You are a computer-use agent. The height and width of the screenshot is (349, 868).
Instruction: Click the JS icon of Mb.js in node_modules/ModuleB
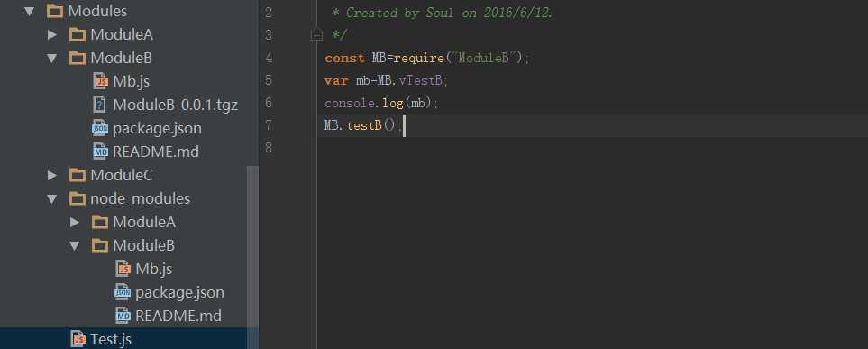[123, 270]
